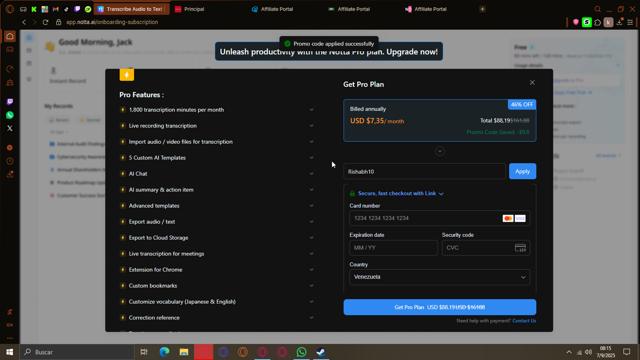The height and width of the screenshot is (360, 640).
Task: Click the MM / YY expiration date field
Action: point(393,248)
